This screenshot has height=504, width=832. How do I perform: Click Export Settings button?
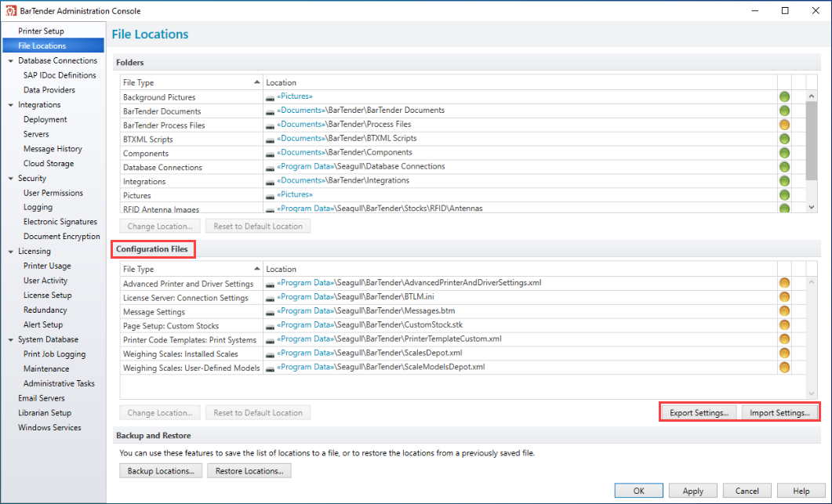click(x=699, y=413)
